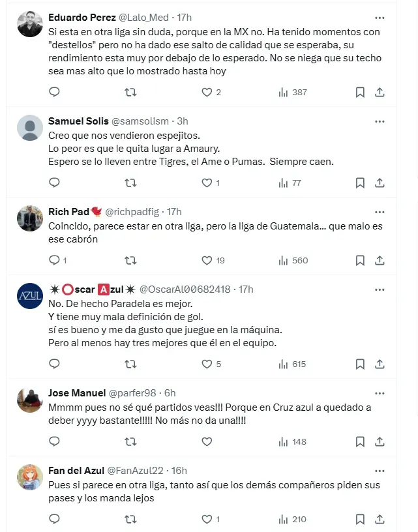This screenshot has width=418, height=532.
Task: Reply to Eduardo Perez's tweet
Action: 55,93
